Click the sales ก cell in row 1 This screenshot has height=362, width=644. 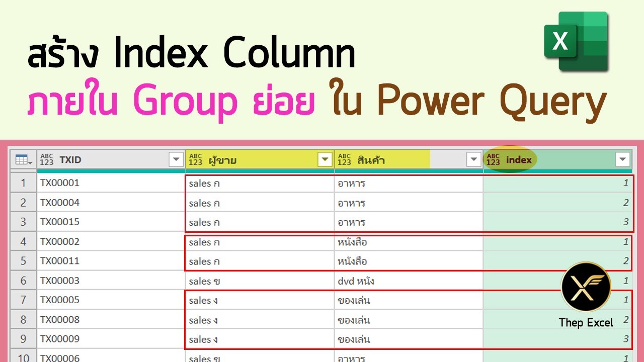[260, 183]
